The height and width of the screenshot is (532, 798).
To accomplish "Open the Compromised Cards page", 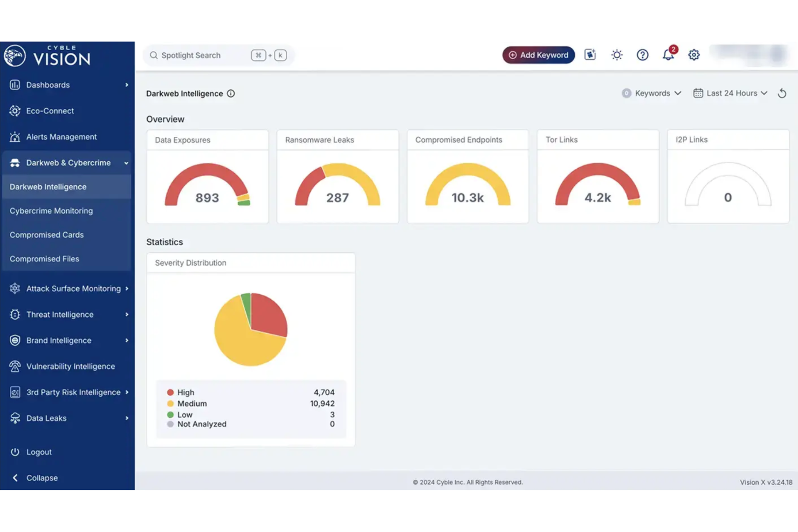I will coord(46,234).
